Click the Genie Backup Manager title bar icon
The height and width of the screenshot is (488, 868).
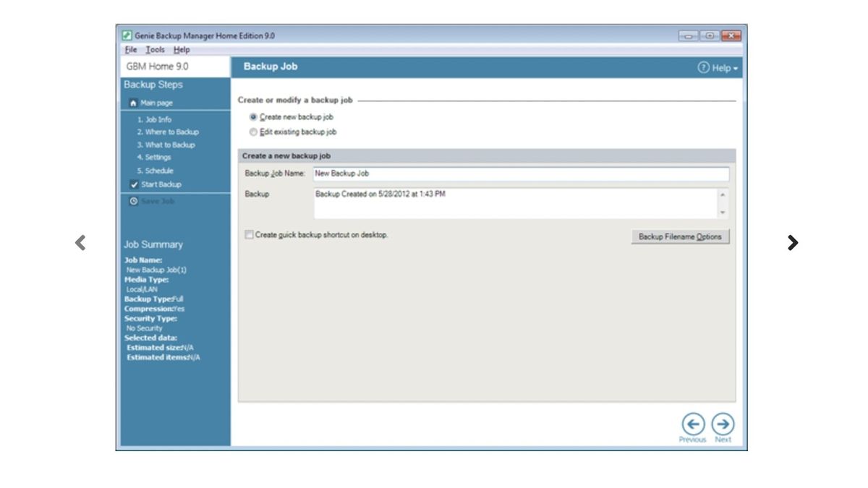[x=127, y=34]
